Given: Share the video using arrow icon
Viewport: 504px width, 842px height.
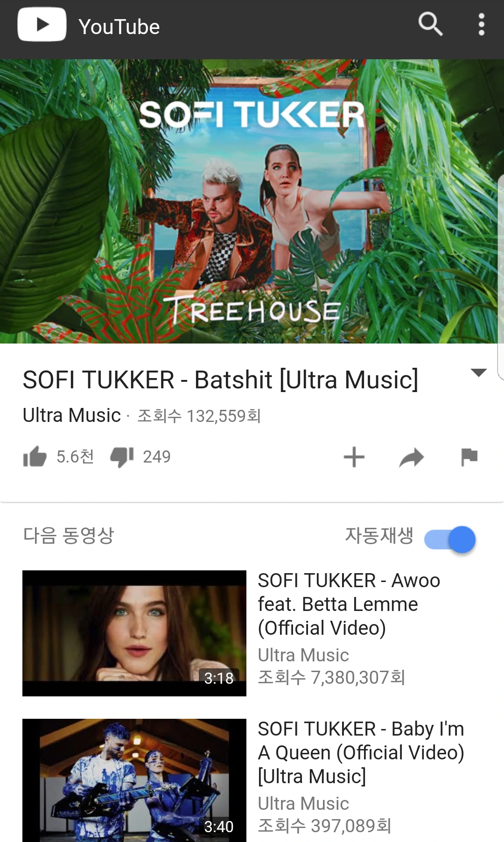Looking at the screenshot, I should [x=412, y=457].
